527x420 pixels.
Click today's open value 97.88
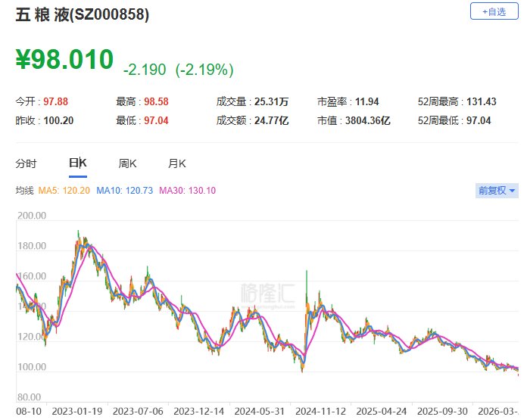pos(56,101)
